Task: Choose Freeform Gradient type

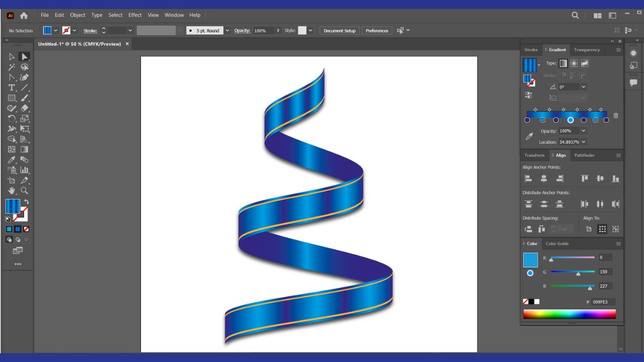Action: (584, 63)
